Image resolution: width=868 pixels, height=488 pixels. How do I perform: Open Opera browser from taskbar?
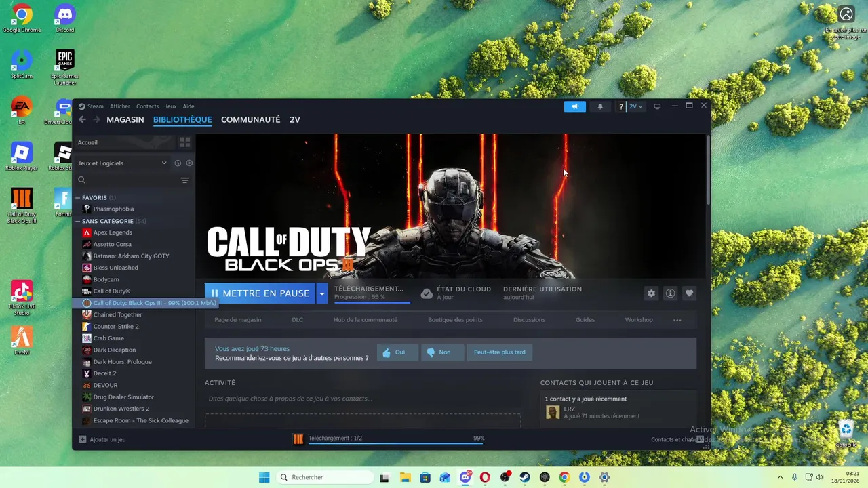pos(485,477)
